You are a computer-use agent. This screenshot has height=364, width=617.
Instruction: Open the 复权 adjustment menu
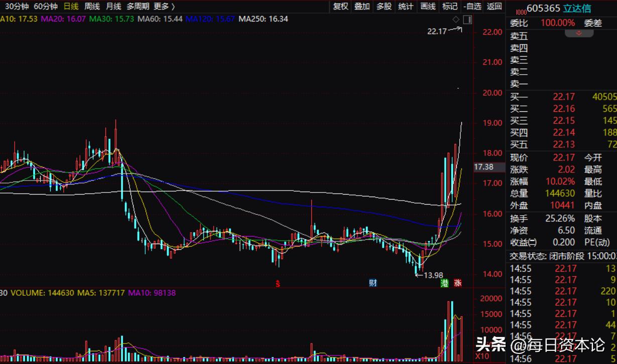[340, 7]
